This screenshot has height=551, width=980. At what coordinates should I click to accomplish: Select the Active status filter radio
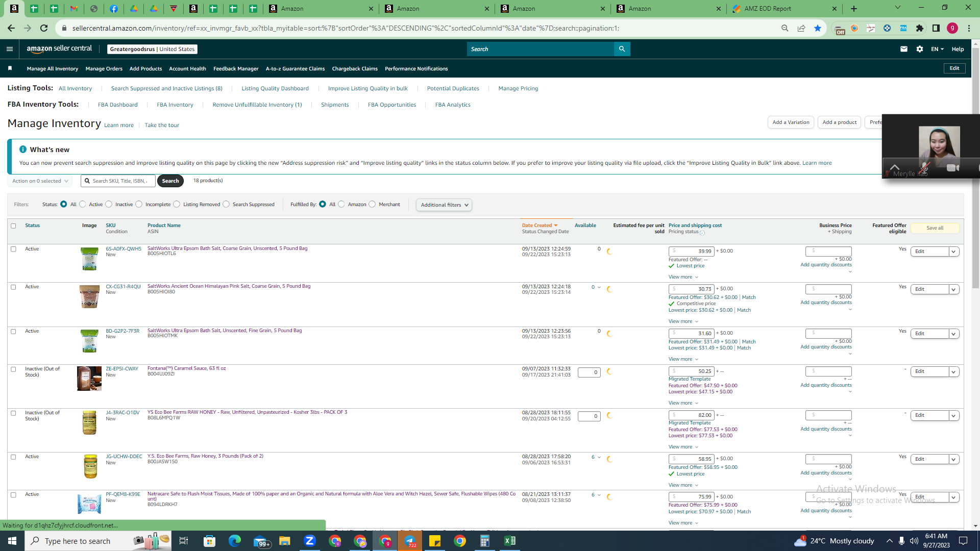pyautogui.click(x=83, y=204)
